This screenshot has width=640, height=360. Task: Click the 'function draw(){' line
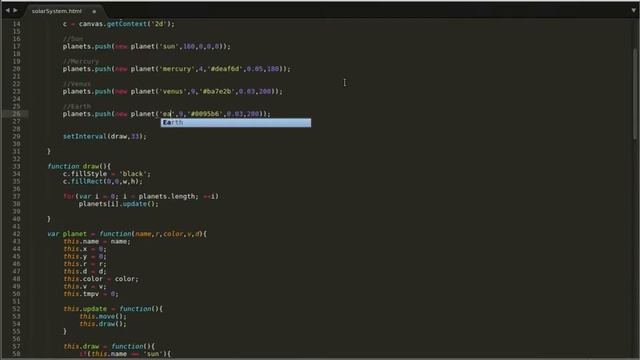coord(79,167)
